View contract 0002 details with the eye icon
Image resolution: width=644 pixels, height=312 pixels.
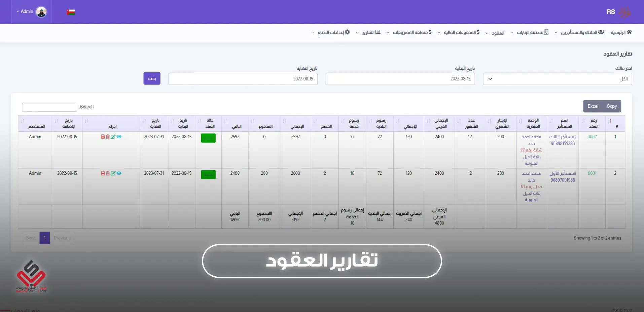pos(119,137)
